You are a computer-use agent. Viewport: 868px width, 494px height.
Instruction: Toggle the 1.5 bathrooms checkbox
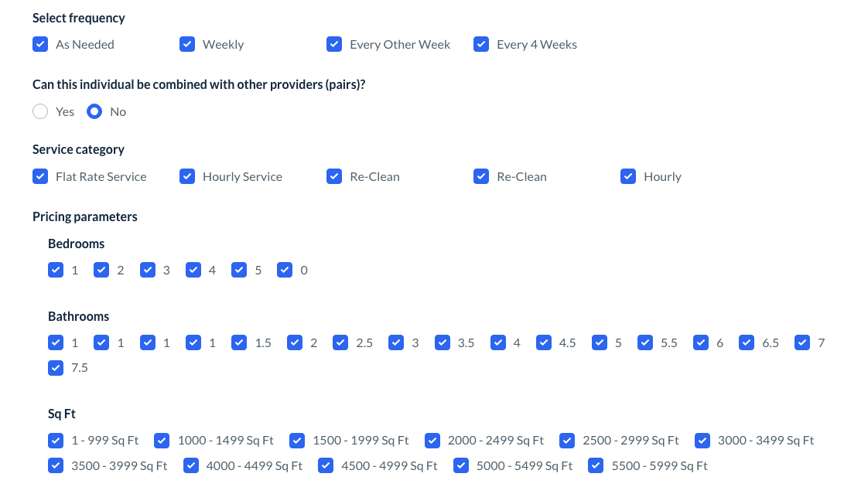[239, 342]
